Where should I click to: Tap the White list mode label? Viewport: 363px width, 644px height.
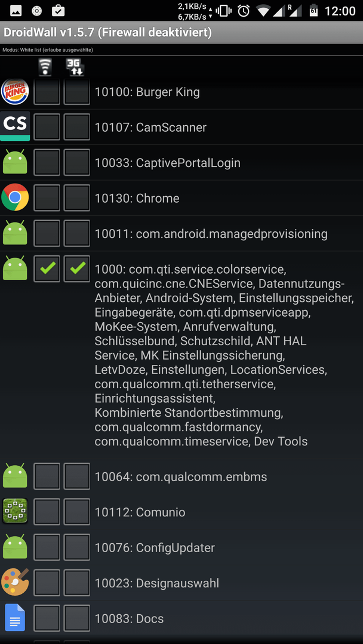pos(48,50)
